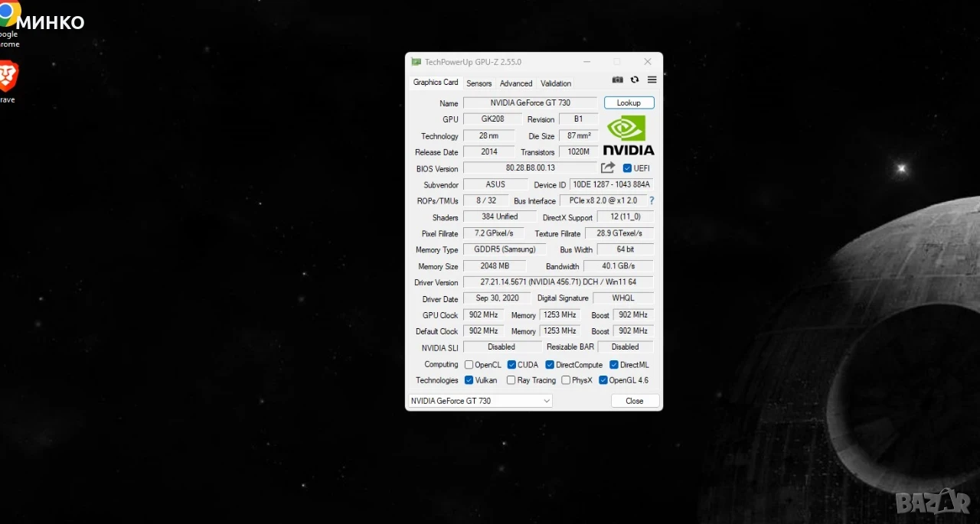Toggle the DirectML checkbox

(614, 365)
